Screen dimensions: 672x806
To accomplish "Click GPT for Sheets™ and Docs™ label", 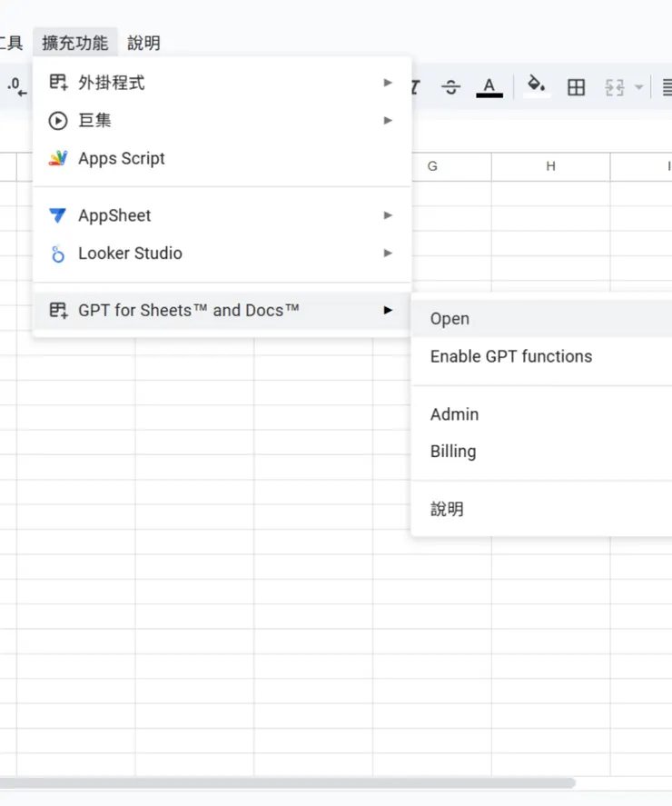I will [189, 311].
